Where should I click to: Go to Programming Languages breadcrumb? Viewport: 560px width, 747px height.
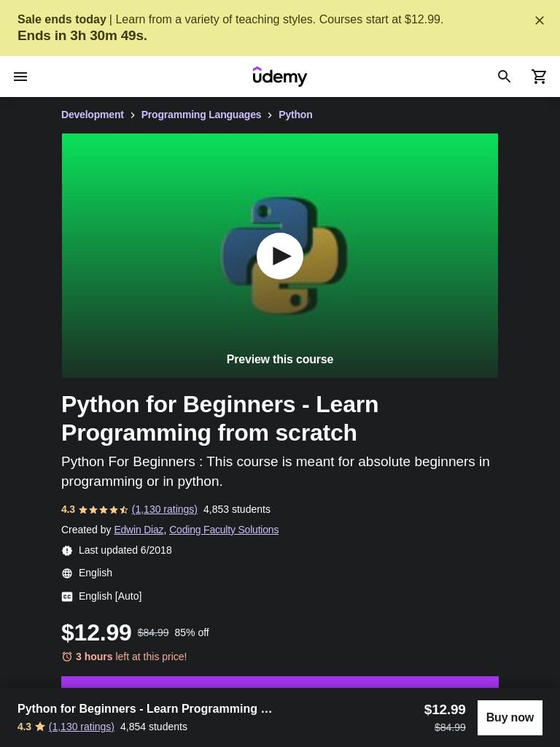[201, 115]
